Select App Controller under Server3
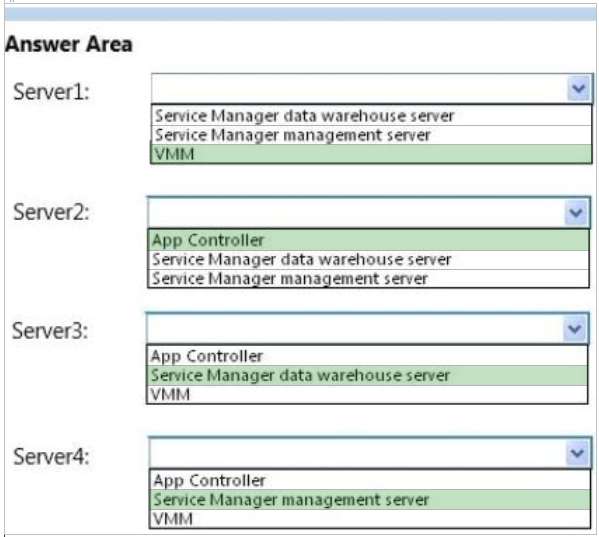599x537 pixels. 367,356
